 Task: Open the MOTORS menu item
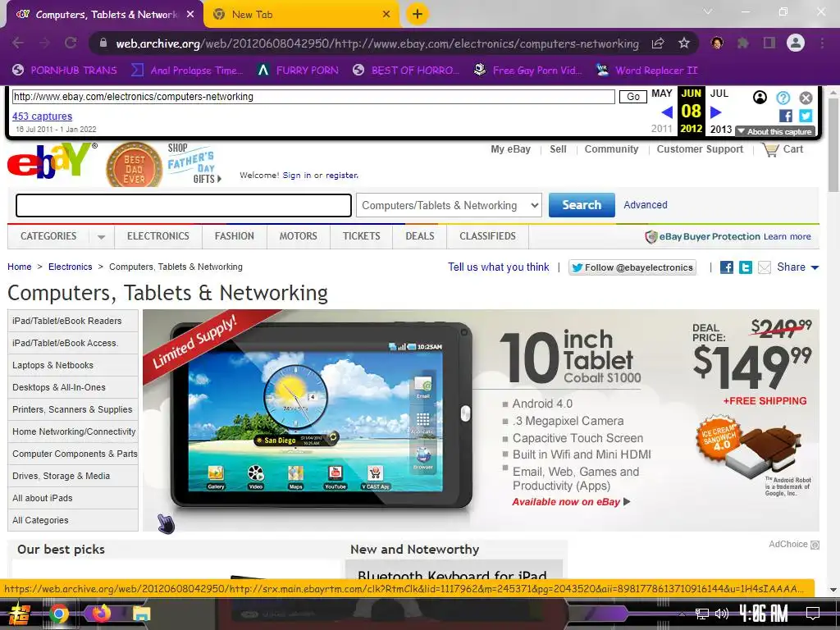pyautogui.click(x=298, y=236)
